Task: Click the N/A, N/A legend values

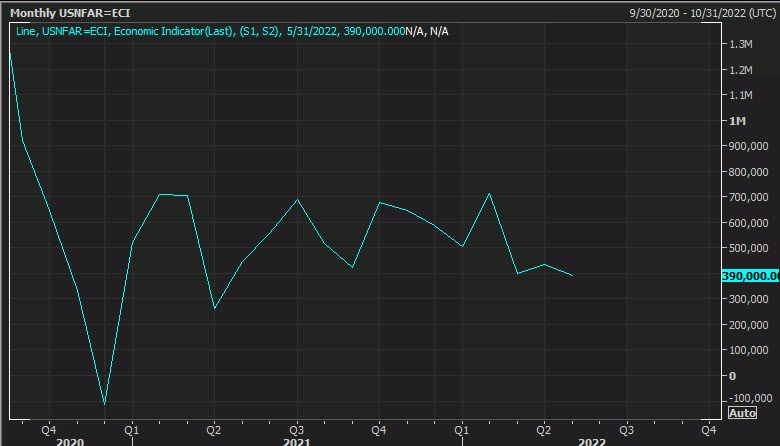Action: point(427,31)
